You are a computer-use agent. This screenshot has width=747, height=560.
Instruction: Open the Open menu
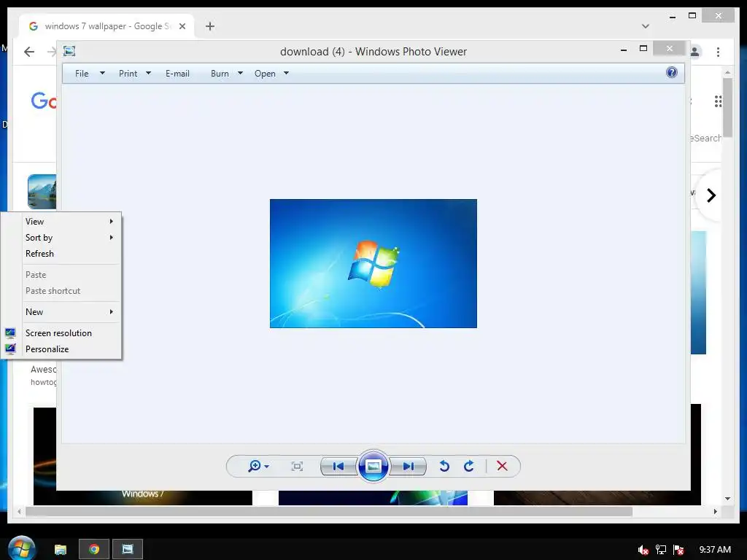pyautogui.click(x=265, y=74)
